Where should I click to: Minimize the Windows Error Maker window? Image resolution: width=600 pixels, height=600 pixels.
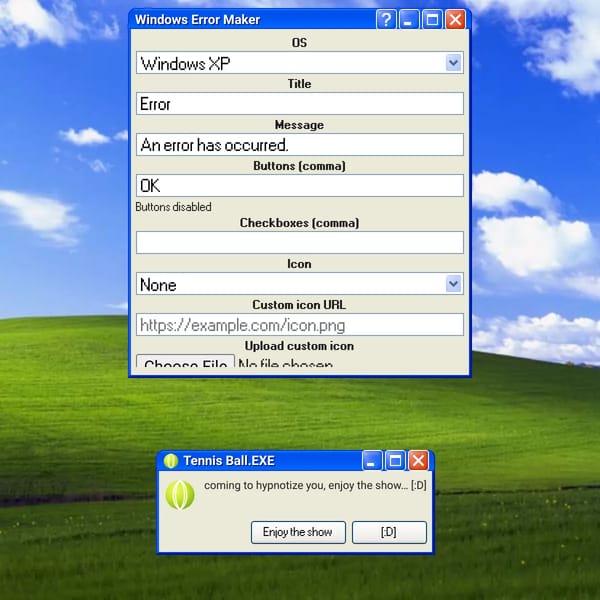coord(409,19)
